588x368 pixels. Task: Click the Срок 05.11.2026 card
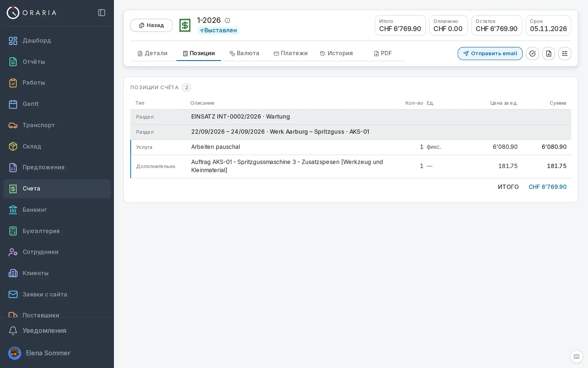coord(548,25)
